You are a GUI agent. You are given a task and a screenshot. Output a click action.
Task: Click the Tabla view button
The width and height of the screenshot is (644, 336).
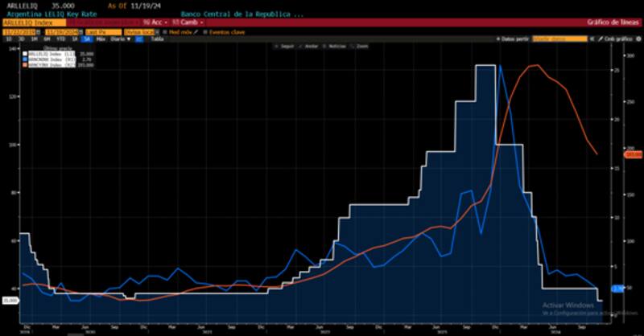click(x=155, y=38)
